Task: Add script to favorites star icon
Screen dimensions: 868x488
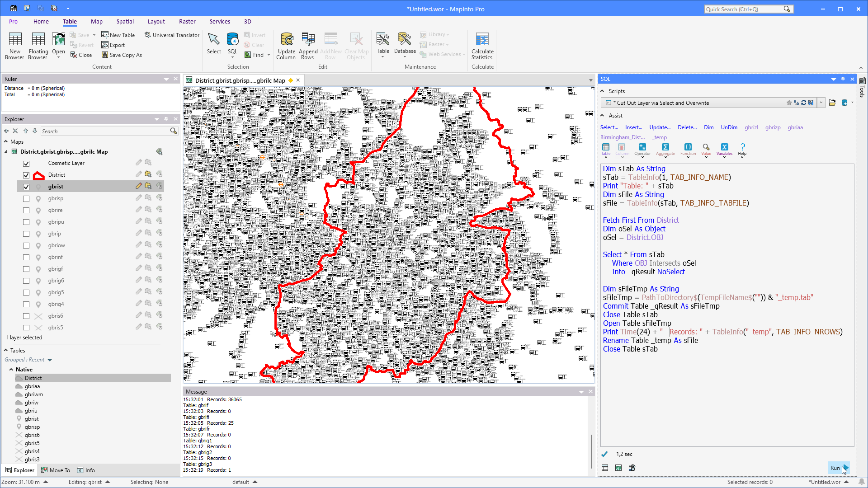Action: pos(789,103)
